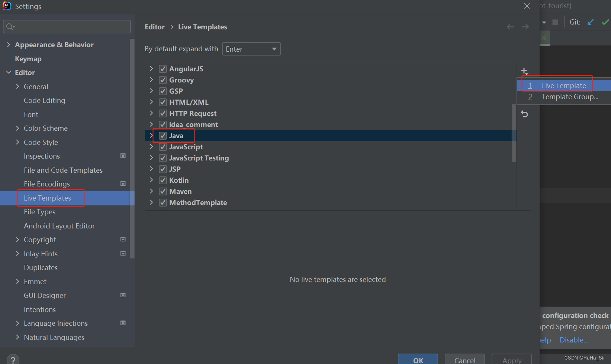Collapse the Editor settings node
The height and width of the screenshot is (364, 611).
[9, 72]
